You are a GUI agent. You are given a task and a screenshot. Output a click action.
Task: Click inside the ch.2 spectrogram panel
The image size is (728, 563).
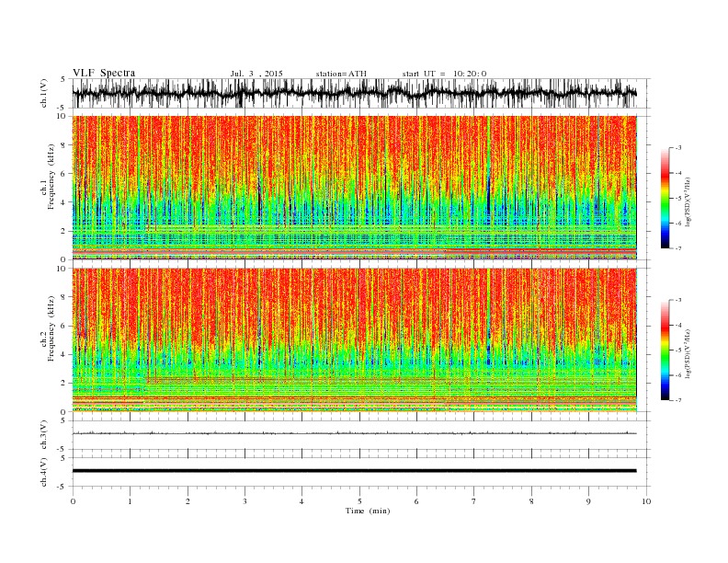coord(355,340)
